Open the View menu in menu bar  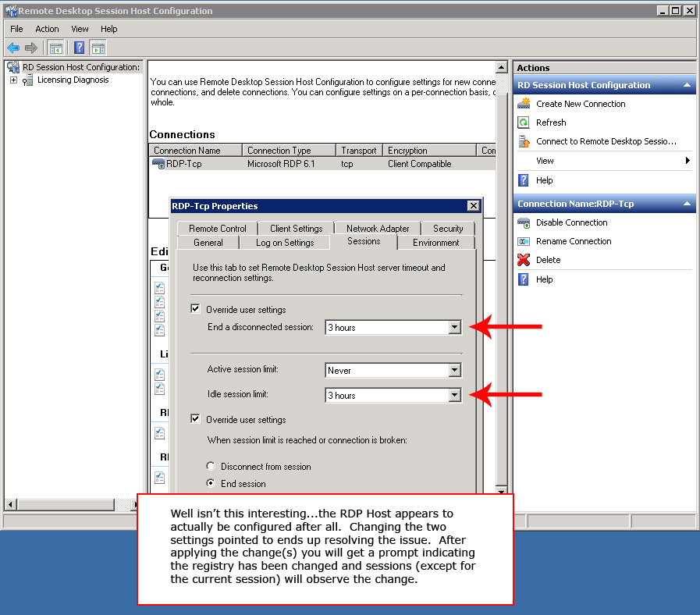[x=80, y=29]
